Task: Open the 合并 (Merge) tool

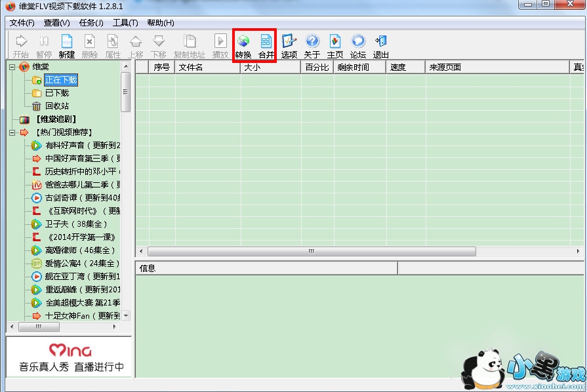Action: (266, 46)
